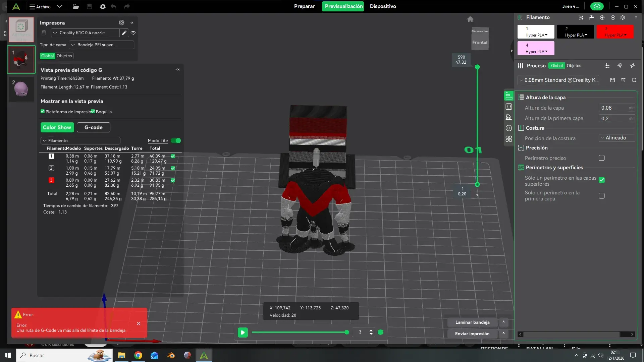
Task: Click the save process preset icon
Action: pos(612,80)
